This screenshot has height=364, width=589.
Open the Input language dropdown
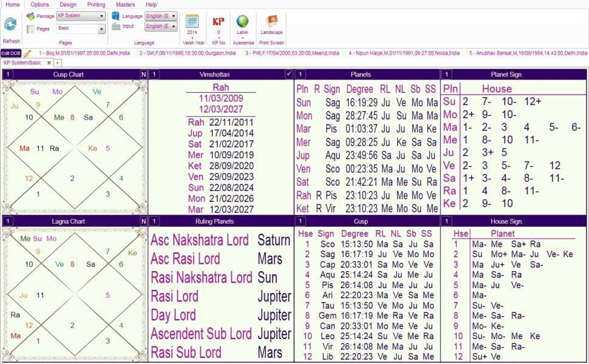coord(161,26)
